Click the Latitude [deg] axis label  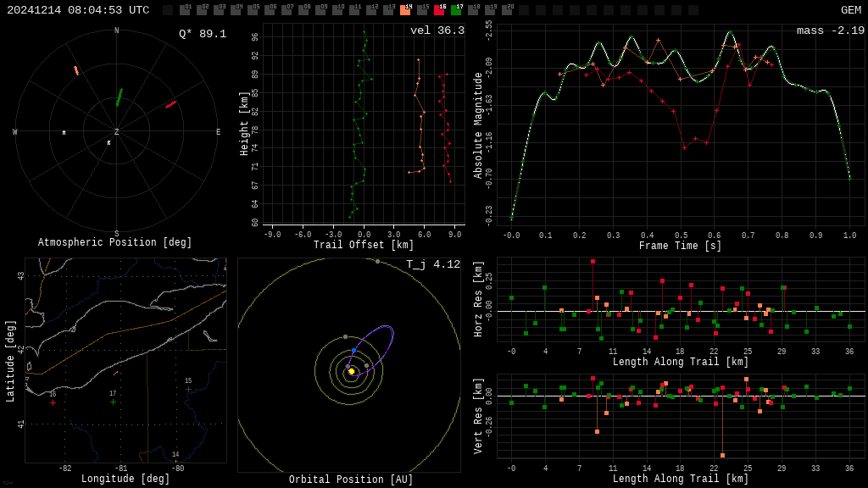(x=10, y=361)
